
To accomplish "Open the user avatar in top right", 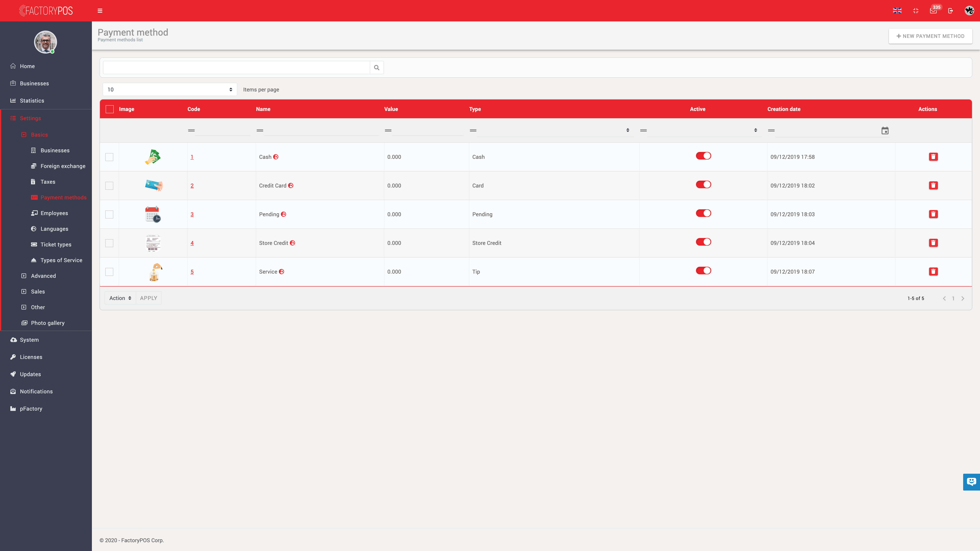I will tap(969, 11).
